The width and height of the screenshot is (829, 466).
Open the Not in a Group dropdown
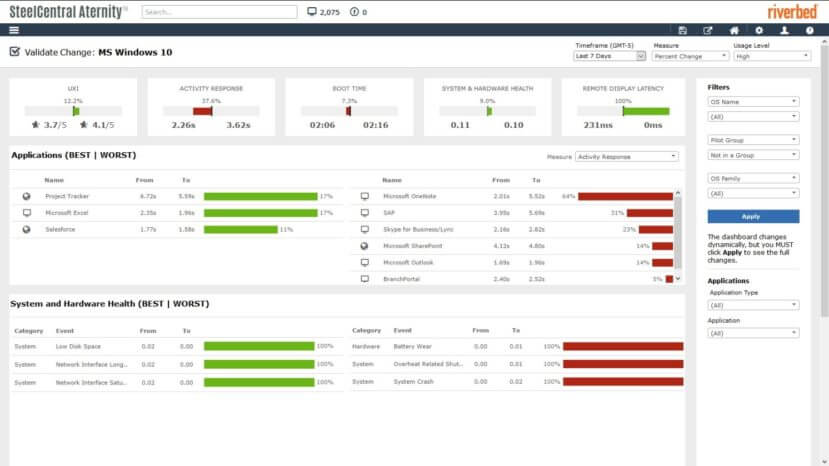pos(753,156)
